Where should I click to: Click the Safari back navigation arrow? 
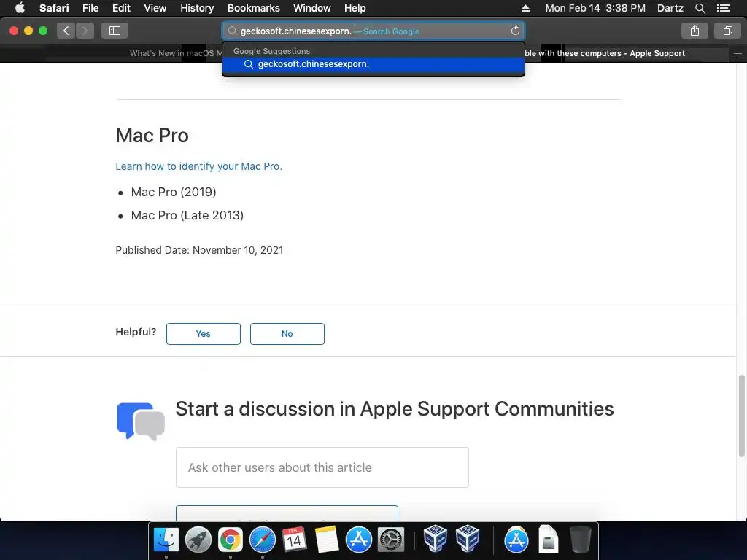point(66,31)
